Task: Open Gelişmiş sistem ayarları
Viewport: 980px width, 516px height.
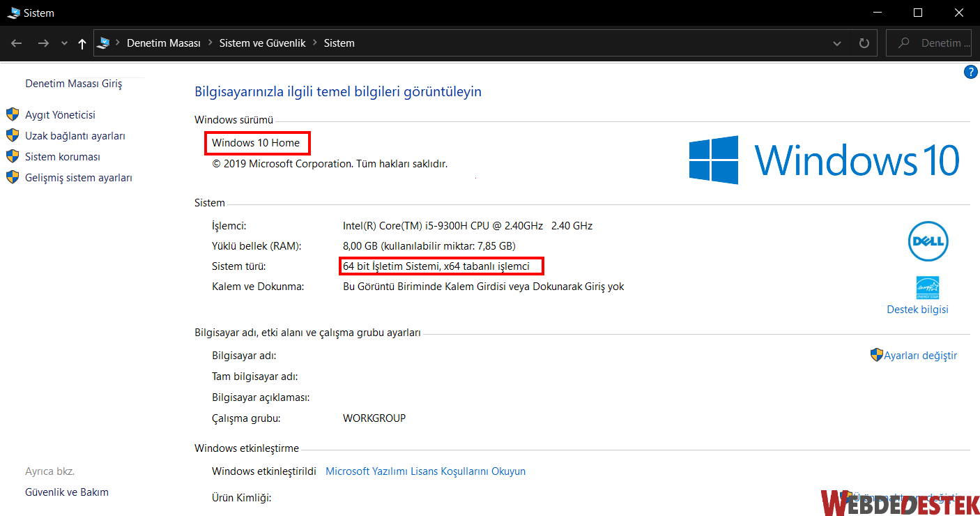Action: coord(79,178)
